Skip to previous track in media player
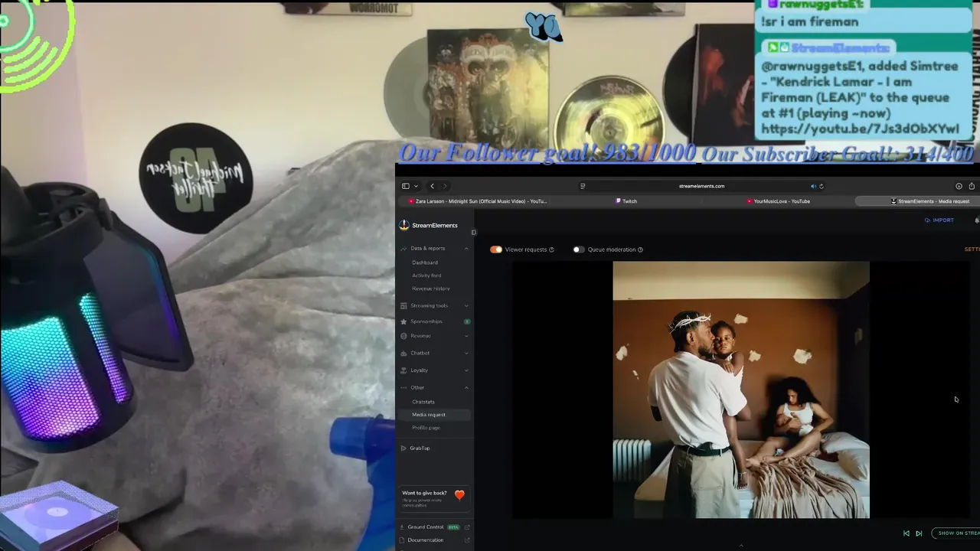Screen dimensions: 980x551 pyautogui.click(x=906, y=533)
